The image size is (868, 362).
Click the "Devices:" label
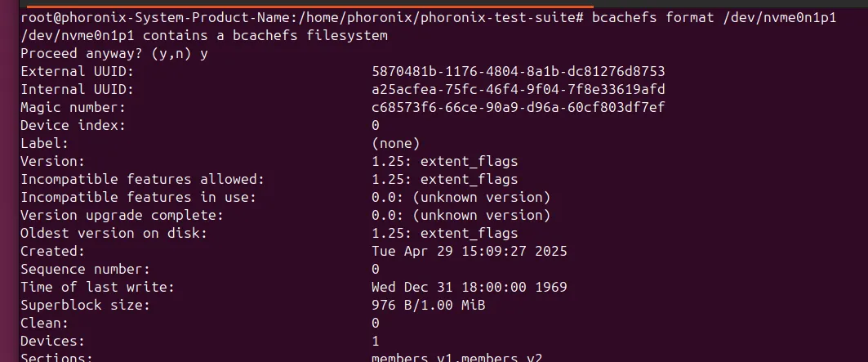(52, 341)
